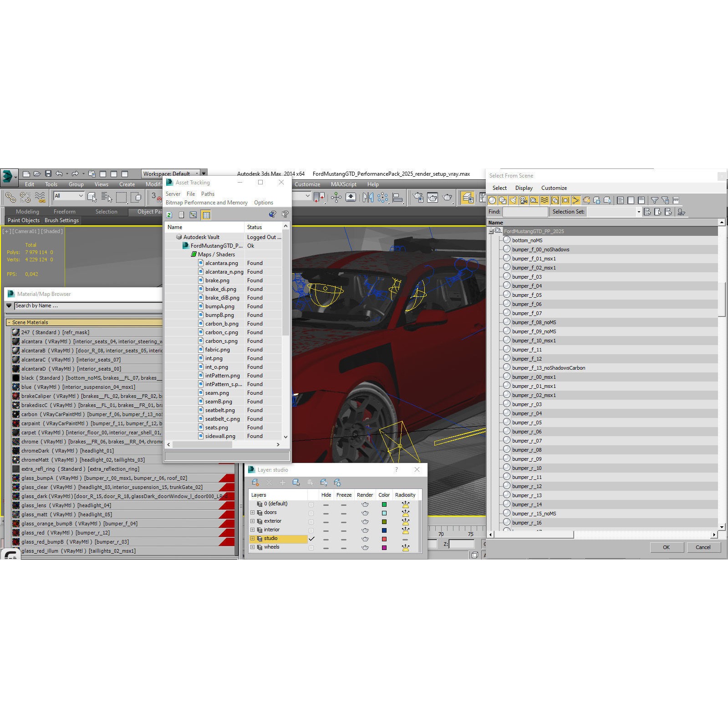This screenshot has width=728, height=728.
Task: Select the bumper_f_03 object circle marker
Action: click(x=507, y=276)
